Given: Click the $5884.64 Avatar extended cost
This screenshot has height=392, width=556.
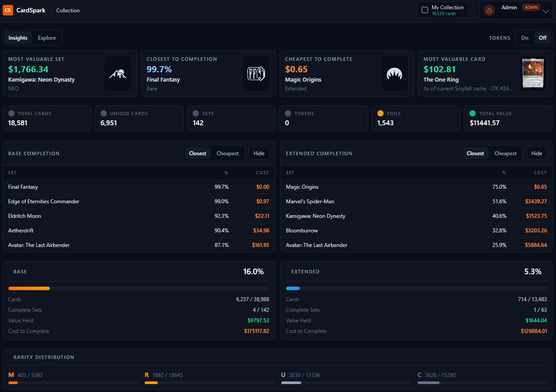Looking at the screenshot, I should pyautogui.click(x=536, y=245).
